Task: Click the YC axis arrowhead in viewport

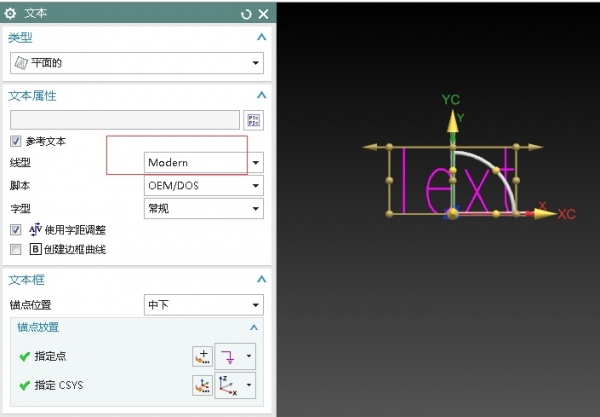Action: [453, 121]
